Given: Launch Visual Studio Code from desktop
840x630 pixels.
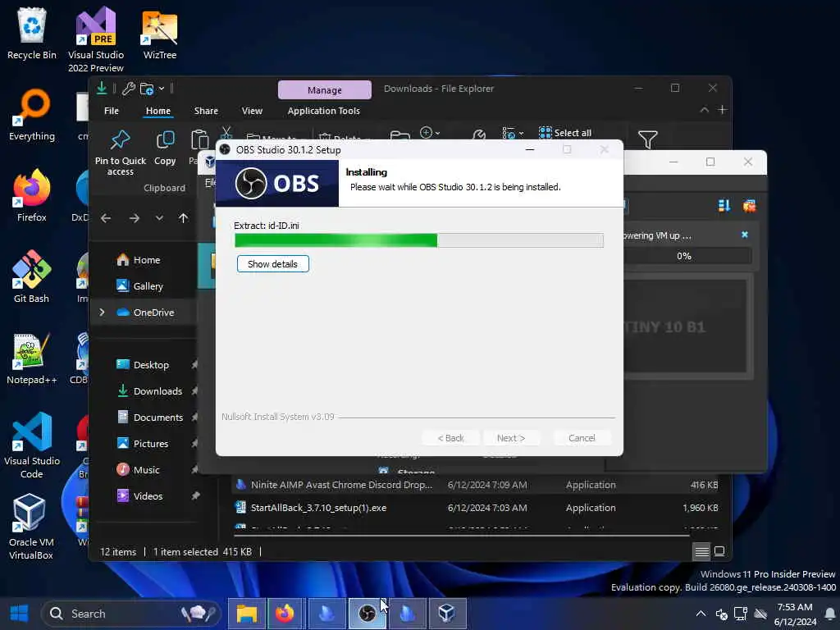Looking at the screenshot, I should tap(32, 445).
